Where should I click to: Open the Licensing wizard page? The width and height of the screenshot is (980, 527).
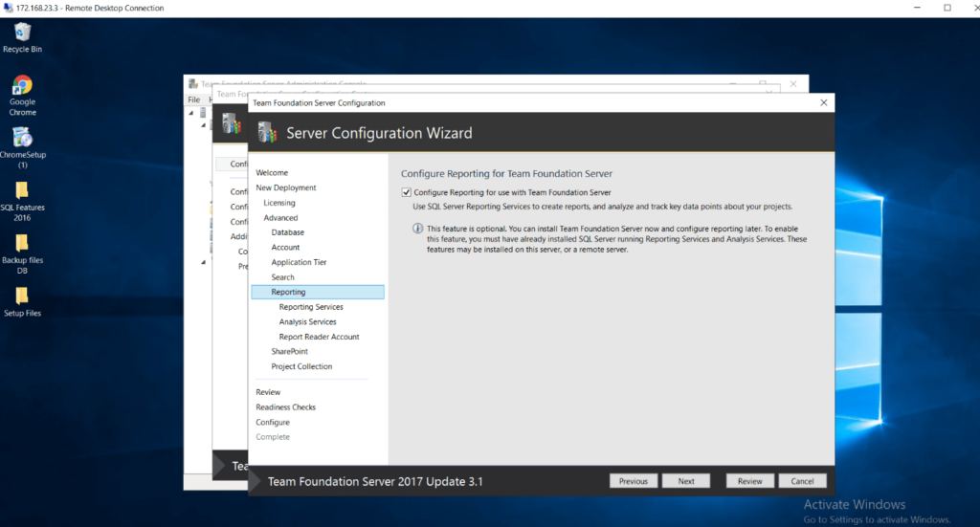(279, 203)
